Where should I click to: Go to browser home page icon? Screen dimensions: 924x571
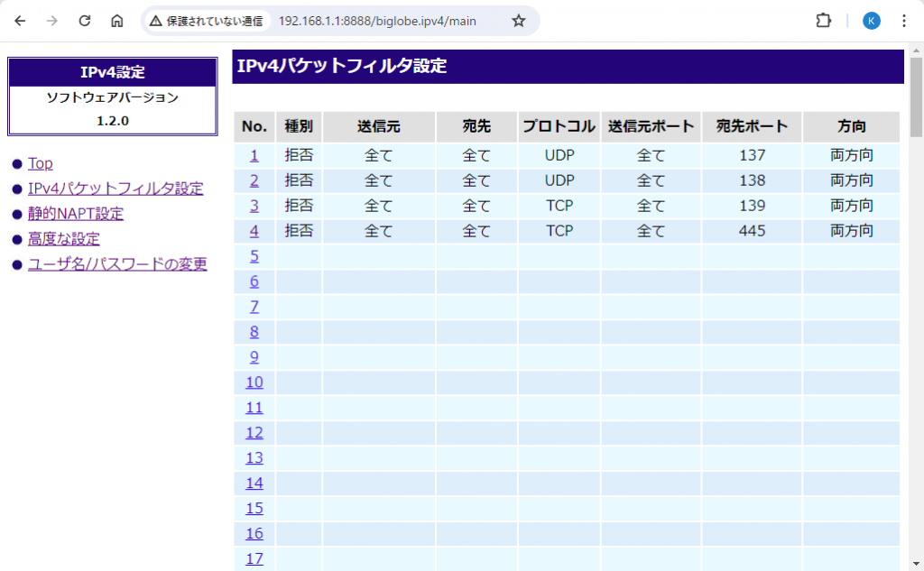point(117,21)
